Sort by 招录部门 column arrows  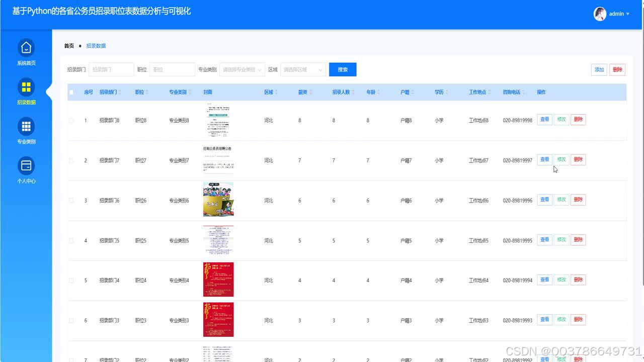(121, 93)
